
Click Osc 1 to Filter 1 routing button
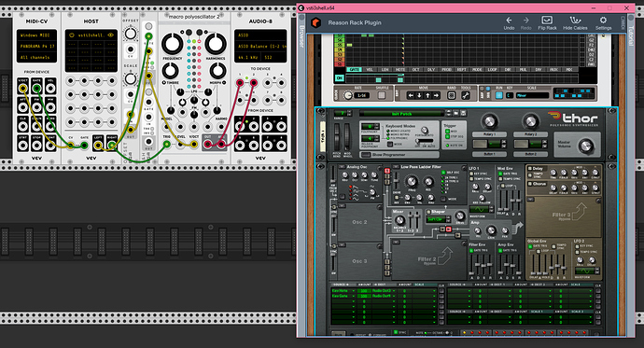point(386,171)
